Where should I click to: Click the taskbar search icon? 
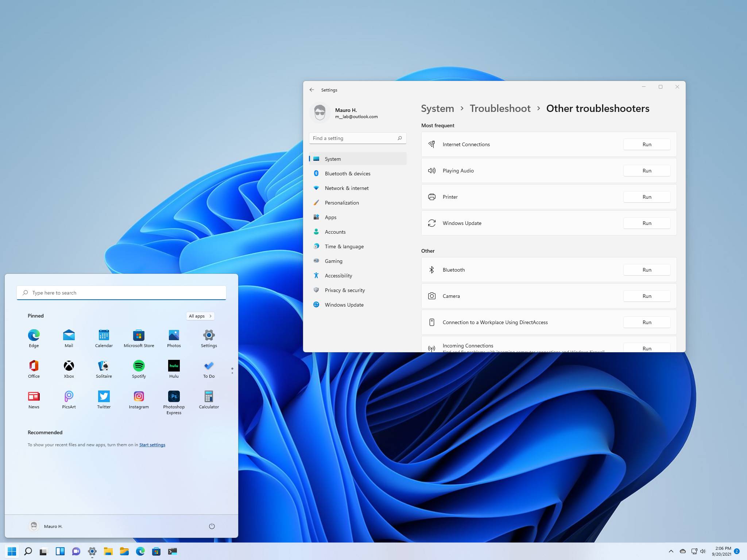[x=28, y=551]
